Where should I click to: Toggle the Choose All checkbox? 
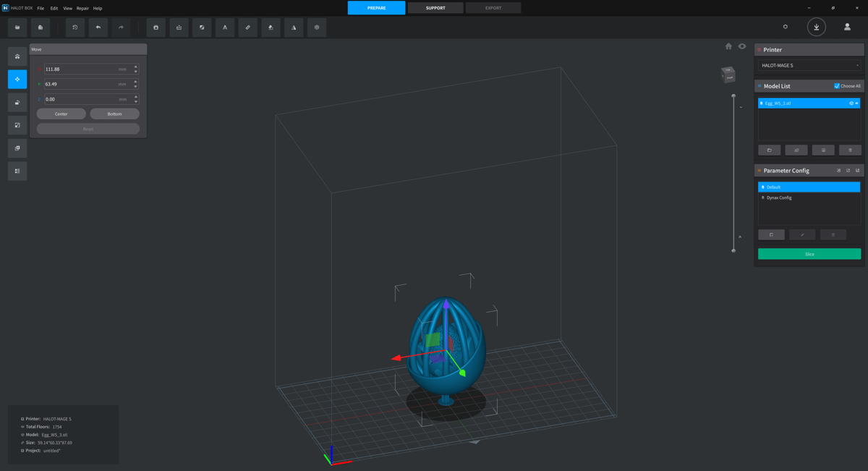coord(837,86)
